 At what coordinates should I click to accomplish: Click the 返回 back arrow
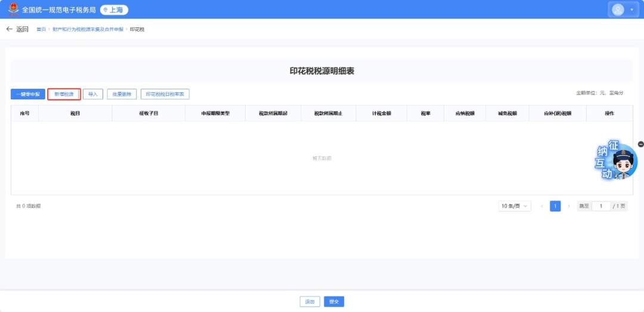10,29
